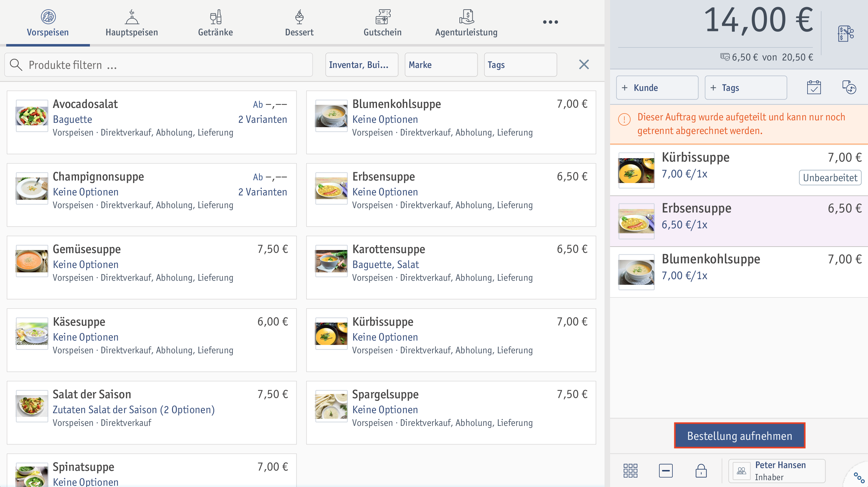Image resolution: width=868 pixels, height=487 pixels.
Task: Click the Spargelsuppe thumbnail image
Action: tap(331, 406)
